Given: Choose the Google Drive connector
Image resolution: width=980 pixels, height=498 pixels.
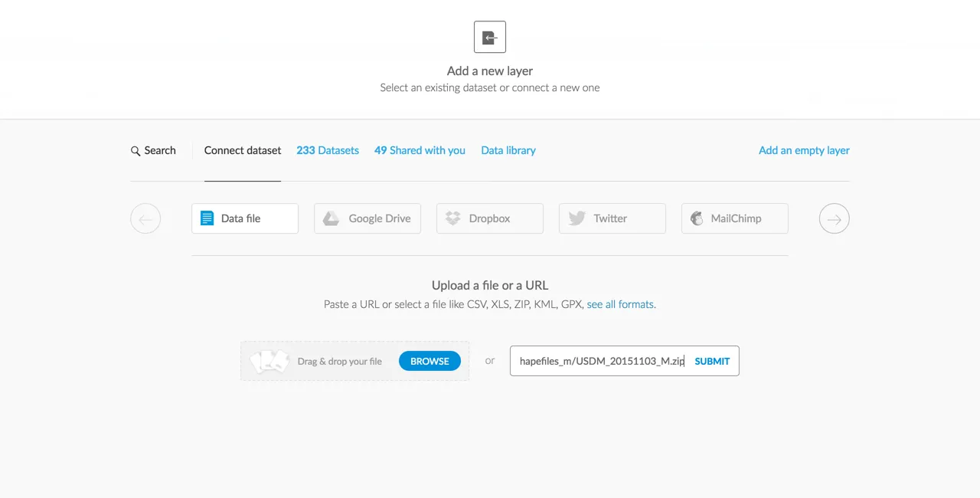Looking at the screenshot, I should point(367,218).
